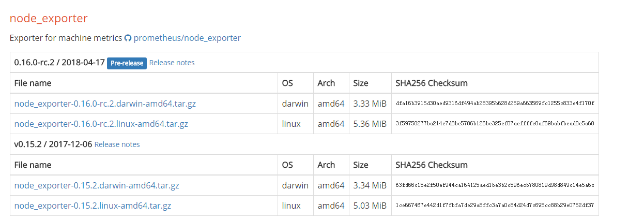Click the checksum starting with 63fd66c15e2f
Viewport: 644px width, 219px height.
coord(495,185)
